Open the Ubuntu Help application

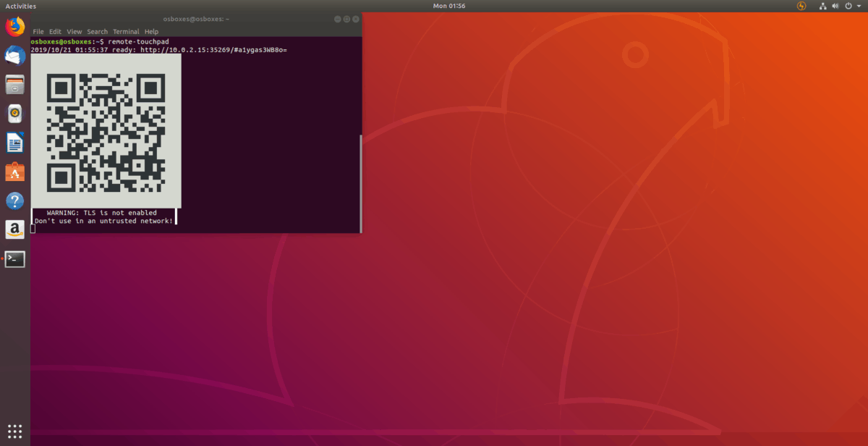point(14,201)
